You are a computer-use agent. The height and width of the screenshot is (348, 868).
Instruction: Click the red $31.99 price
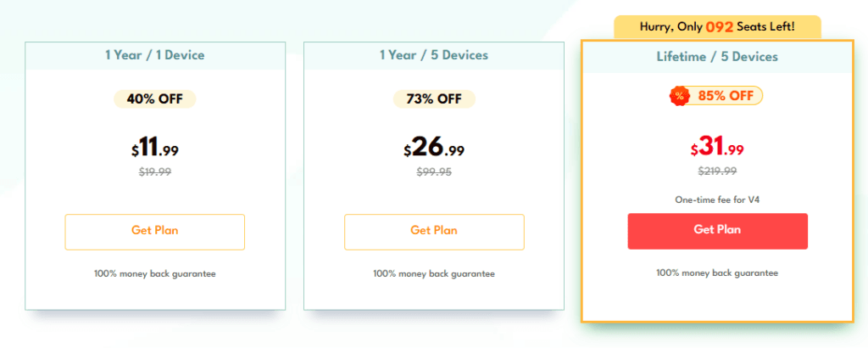[717, 149]
